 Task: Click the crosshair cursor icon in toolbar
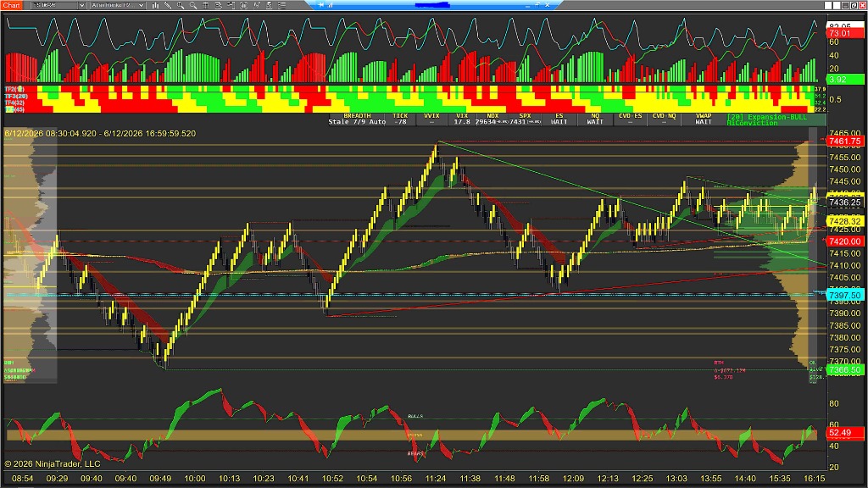pos(205,5)
